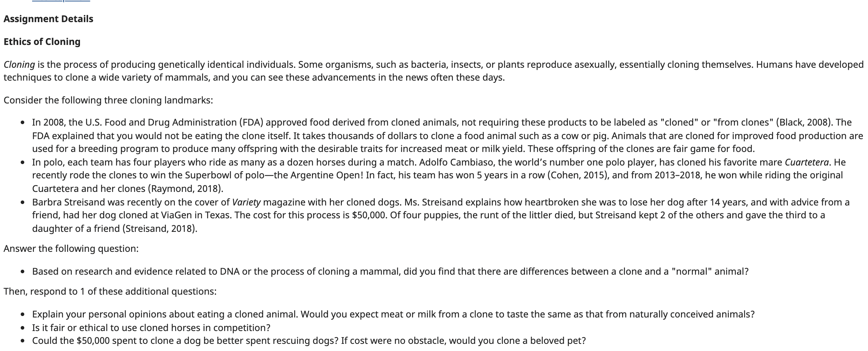Click the text 'Answer the following question:'

(71, 249)
